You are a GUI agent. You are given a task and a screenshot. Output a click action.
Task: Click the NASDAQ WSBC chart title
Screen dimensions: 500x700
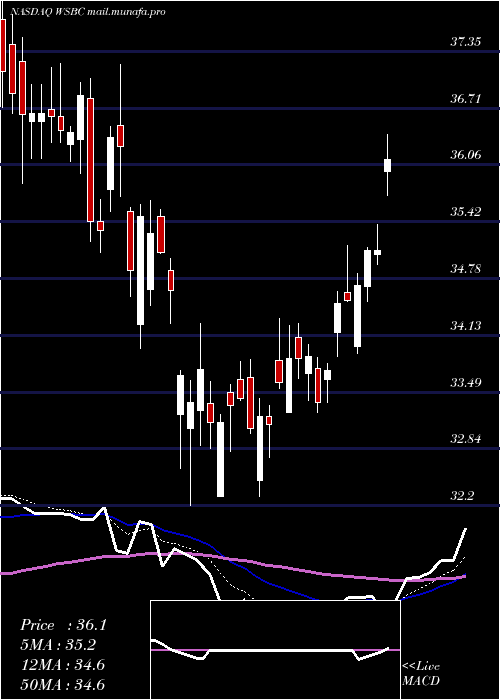pos(87,12)
